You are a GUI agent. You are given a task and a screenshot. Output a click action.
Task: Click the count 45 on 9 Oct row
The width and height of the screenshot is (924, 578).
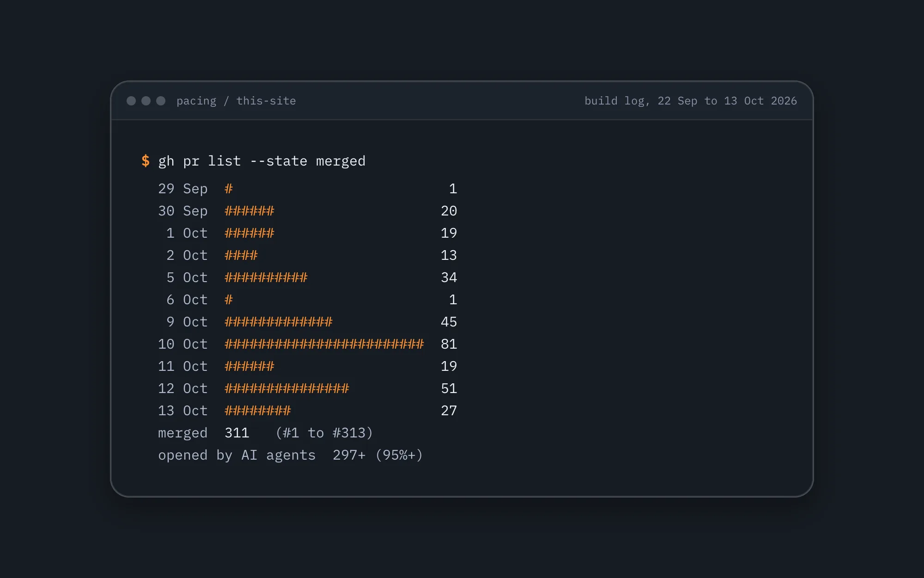449,322
